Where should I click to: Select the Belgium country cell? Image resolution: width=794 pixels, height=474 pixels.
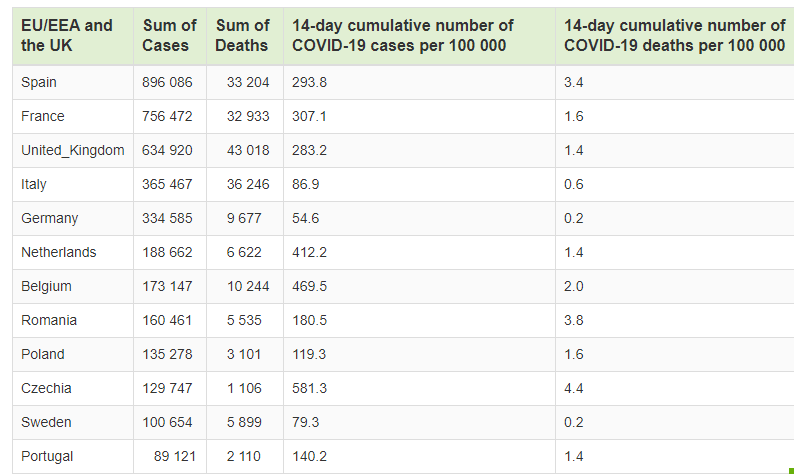click(x=46, y=286)
